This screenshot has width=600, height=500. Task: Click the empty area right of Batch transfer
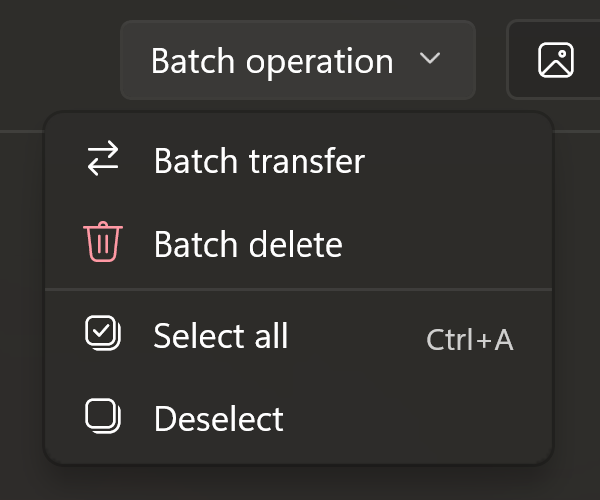(457, 161)
